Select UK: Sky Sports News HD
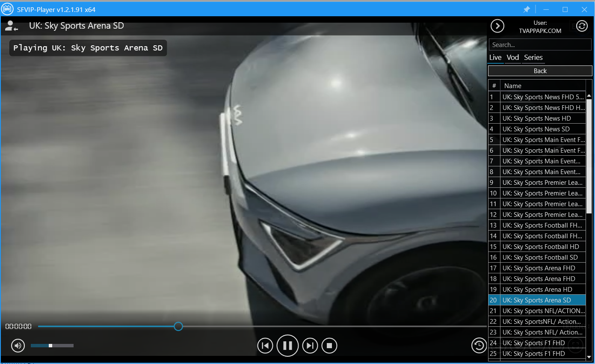The height and width of the screenshot is (364, 595). (x=537, y=118)
